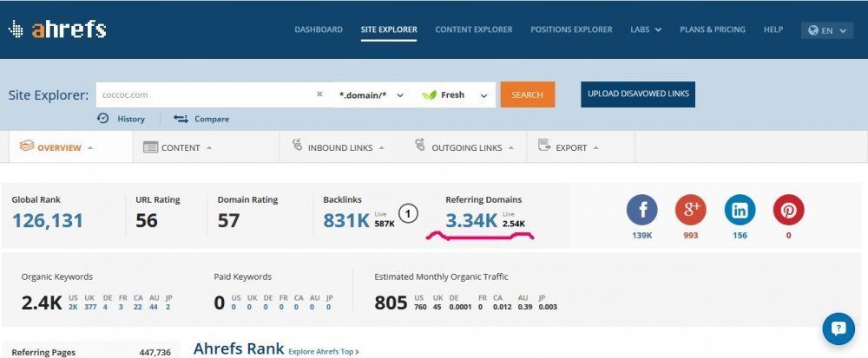Click the Outgoing Links tab label

point(467,148)
